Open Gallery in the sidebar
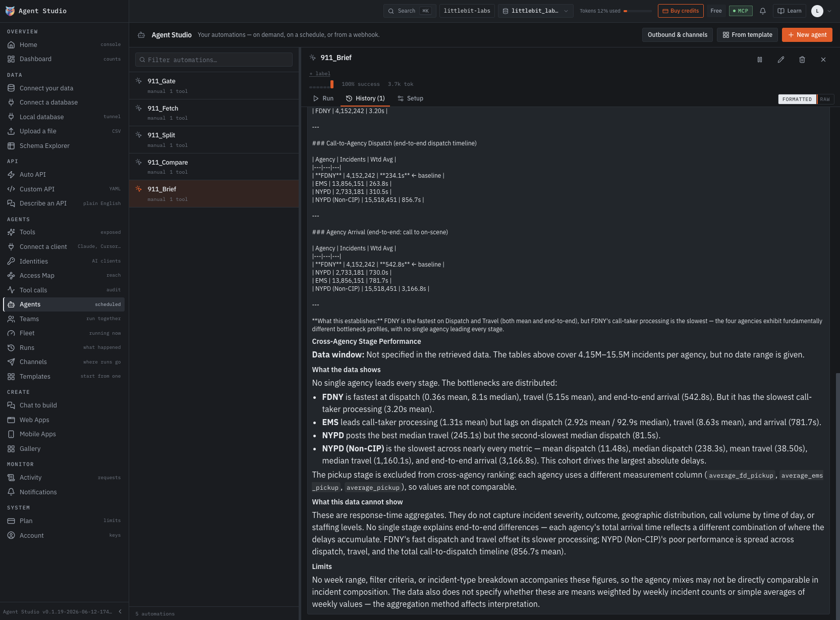This screenshot has width=840, height=620. pos(64,449)
